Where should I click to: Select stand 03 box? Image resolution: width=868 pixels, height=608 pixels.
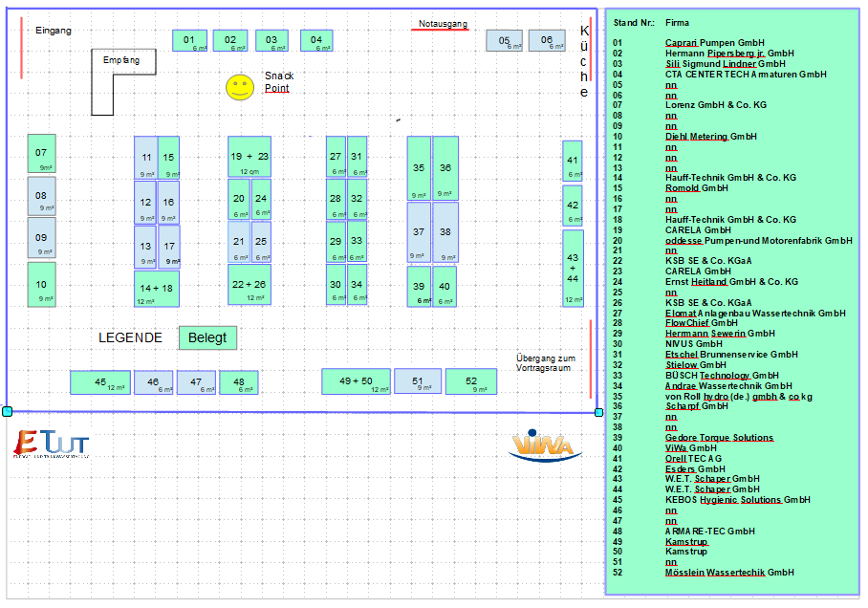coord(271,40)
